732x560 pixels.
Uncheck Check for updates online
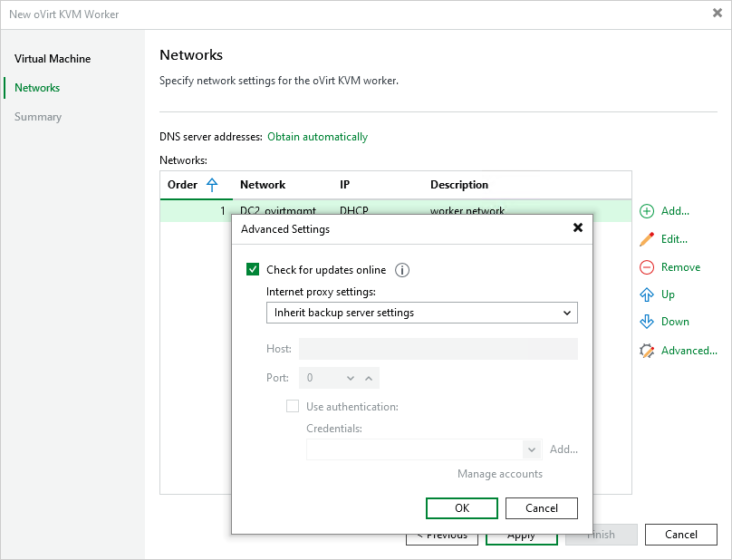(x=253, y=269)
